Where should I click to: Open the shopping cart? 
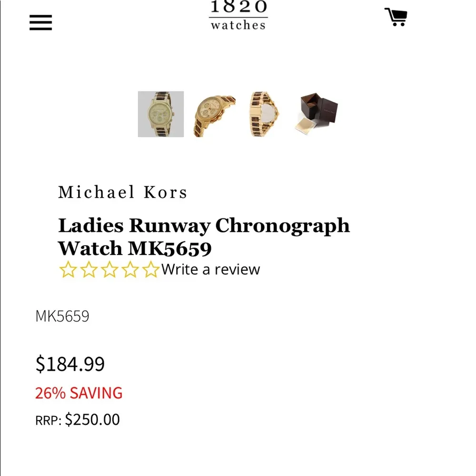coord(396,16)
